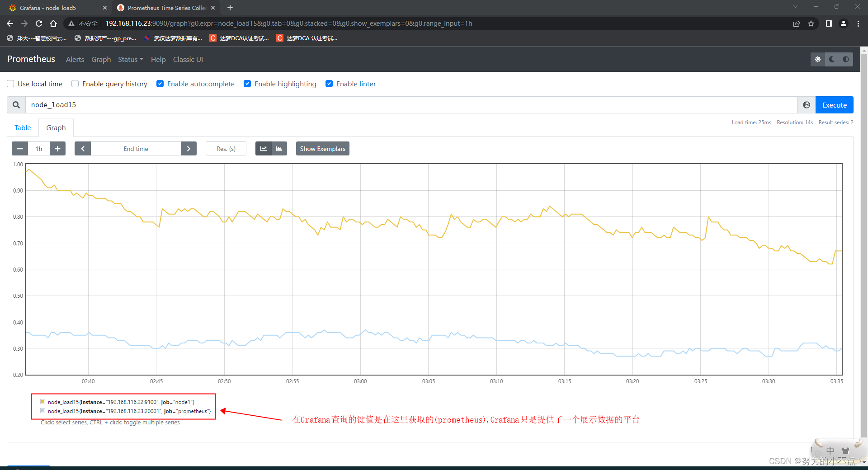The width and height of the screenshot is (868, 470).
Task: Switch to stacked chart display icon
Action: click(279, 148)
